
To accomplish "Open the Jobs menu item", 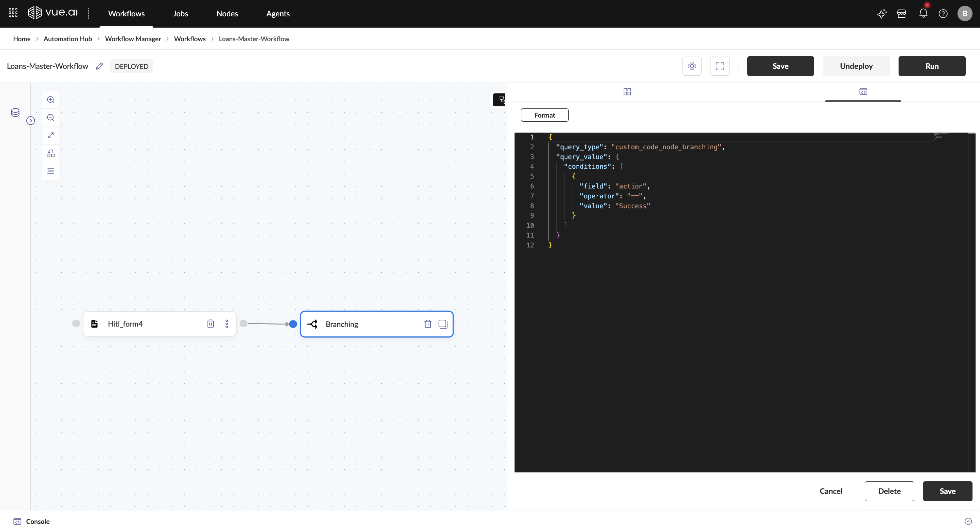I will coord(180,14).
